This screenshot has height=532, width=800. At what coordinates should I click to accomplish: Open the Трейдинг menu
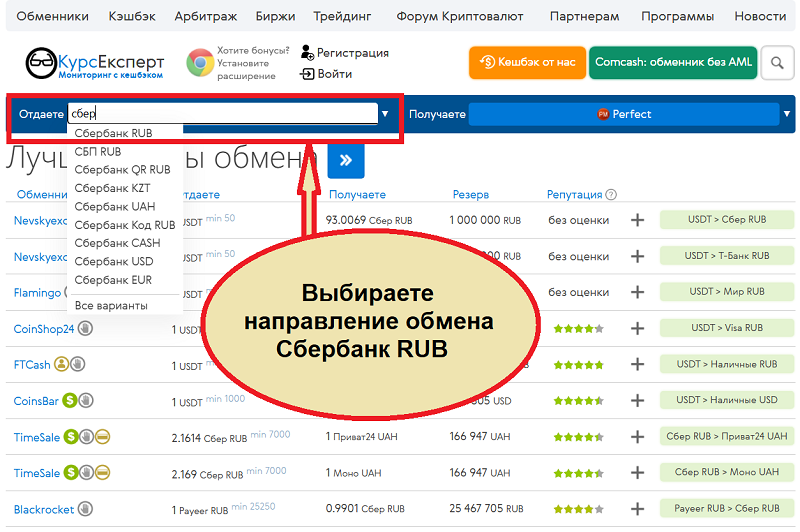(342, 16)
